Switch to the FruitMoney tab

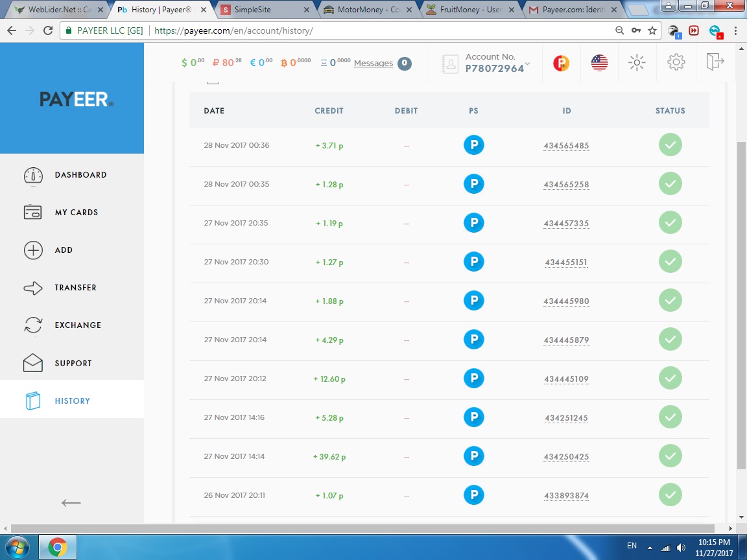[x=471, y=10]
